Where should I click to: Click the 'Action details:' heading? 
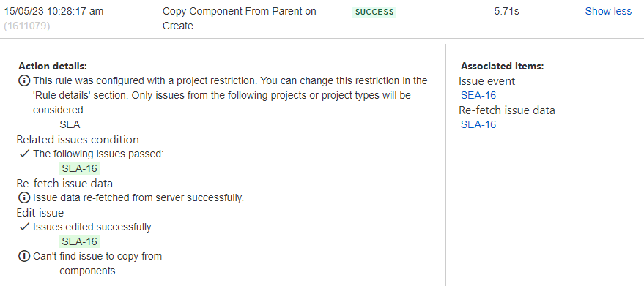53,66
